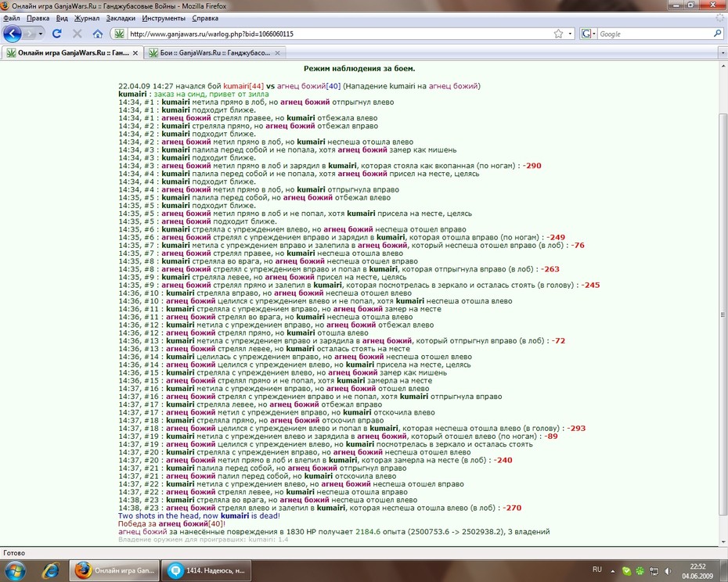This screenshot has height=582, width=728.
Task: Open the Вид menu
Action: (x=62, y=18)
